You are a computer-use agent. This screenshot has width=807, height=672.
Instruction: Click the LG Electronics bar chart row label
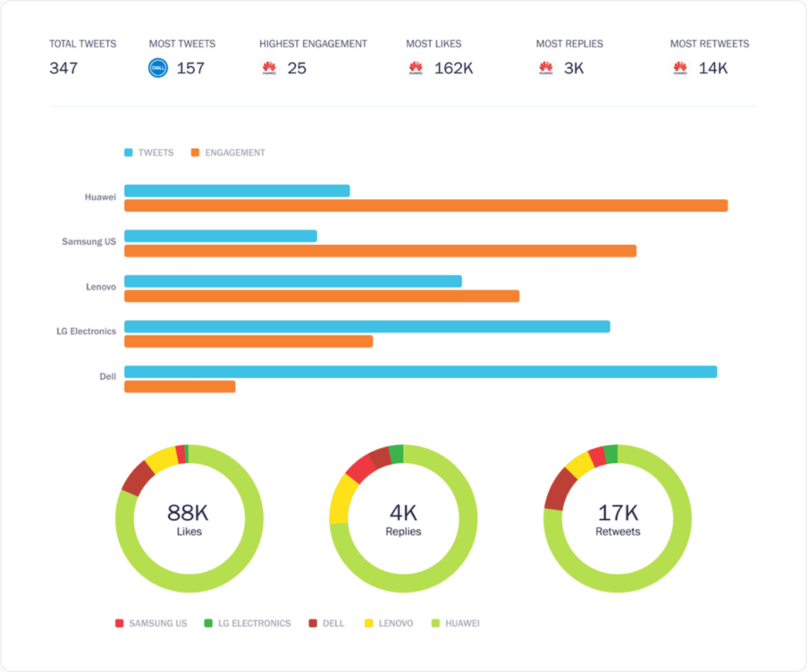pyautogui.click(x=86, y=331)
